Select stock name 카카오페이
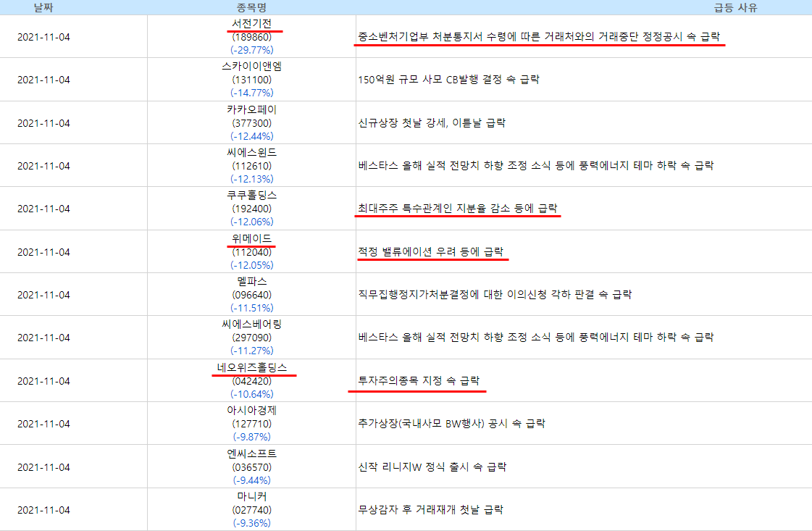Viewport: 812px width, 531px height. [x=251, y=110]
